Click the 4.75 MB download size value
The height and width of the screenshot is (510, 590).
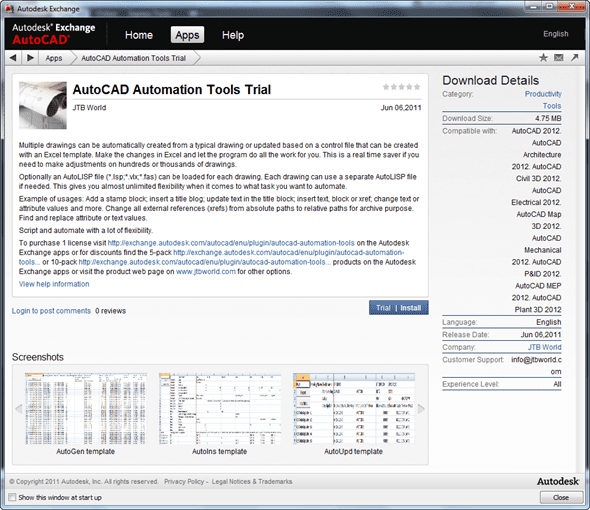tap(548, 118)
